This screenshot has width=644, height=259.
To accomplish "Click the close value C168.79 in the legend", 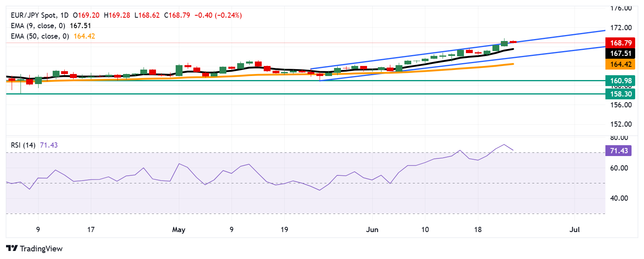I will coord(177,15).
